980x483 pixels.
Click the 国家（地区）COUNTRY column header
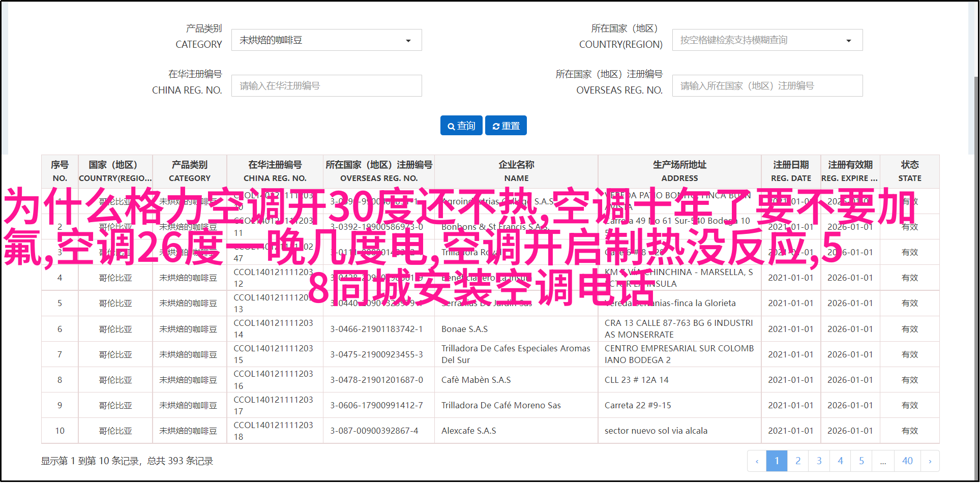pyautogui.click(x=115, y=171)
